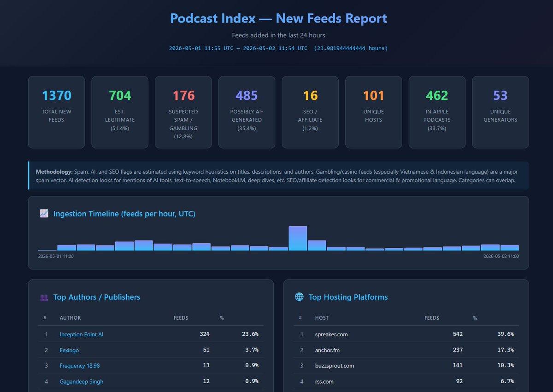Click the 2026-05-01 11:00 timeline start label

point(56,256)
